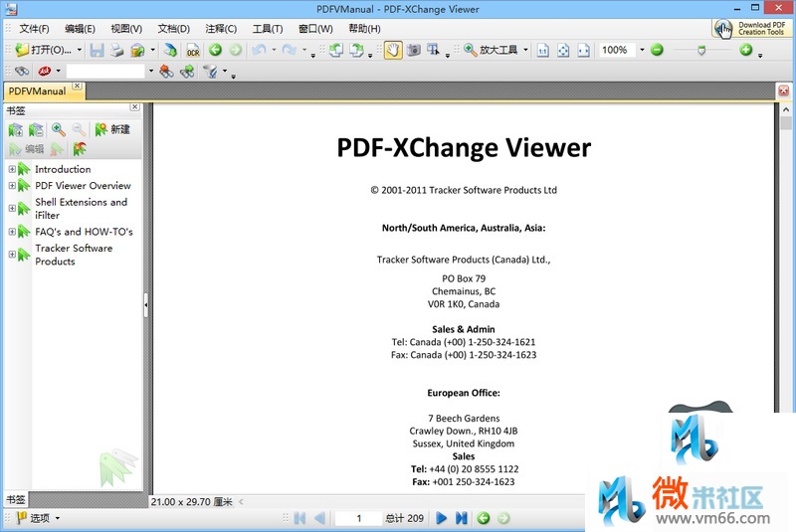
Task: Click the Undo arrow icon
Action: click(x=260, y=50)
